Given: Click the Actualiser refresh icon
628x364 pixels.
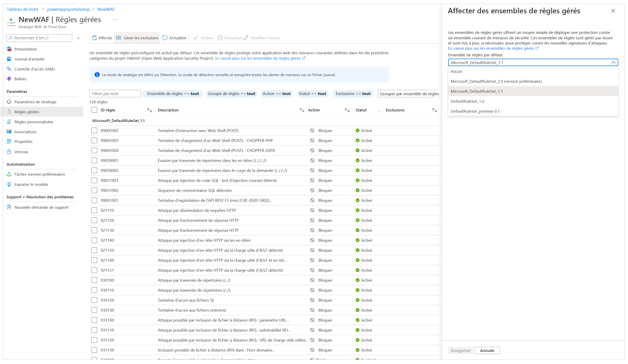Looking at the screenshot, I should tap(165, 38).
